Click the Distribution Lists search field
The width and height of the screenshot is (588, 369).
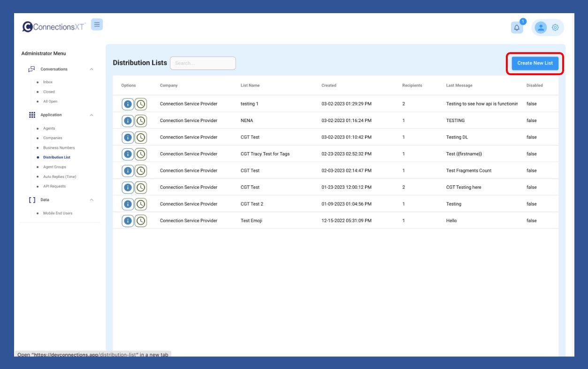[x=203, y=63]
